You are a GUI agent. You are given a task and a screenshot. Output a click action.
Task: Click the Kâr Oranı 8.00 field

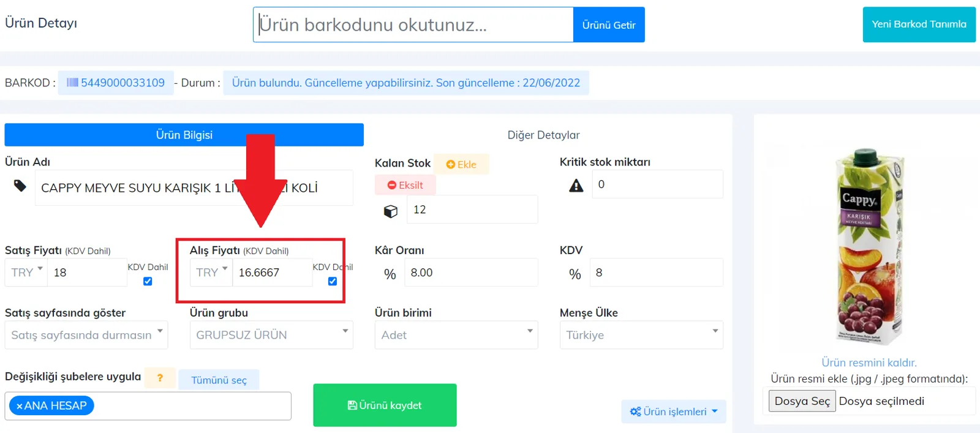(x=471, y=273)
